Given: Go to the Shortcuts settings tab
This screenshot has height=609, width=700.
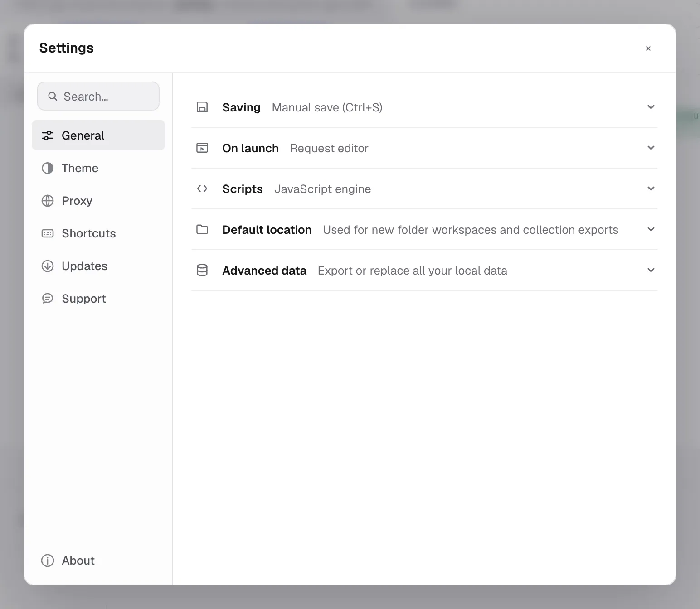Looking at the screenshot, I should tap(98, 233).
